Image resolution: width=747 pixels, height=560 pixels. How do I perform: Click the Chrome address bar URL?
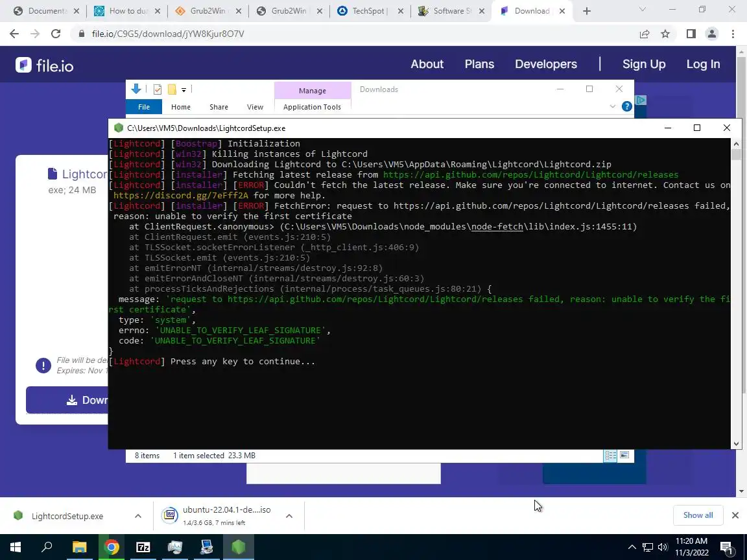pyautogui.click(x=168, y=34)
